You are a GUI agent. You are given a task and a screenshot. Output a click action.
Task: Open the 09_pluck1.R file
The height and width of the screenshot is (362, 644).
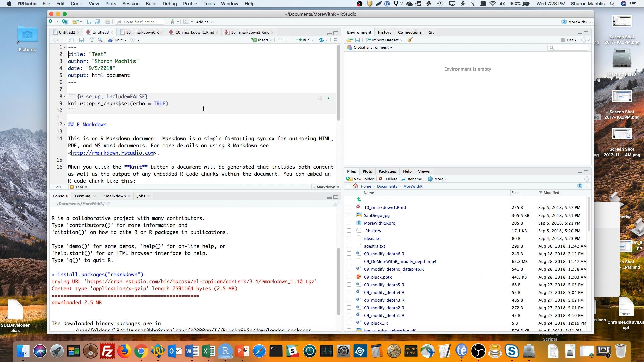tap(376, 323)
